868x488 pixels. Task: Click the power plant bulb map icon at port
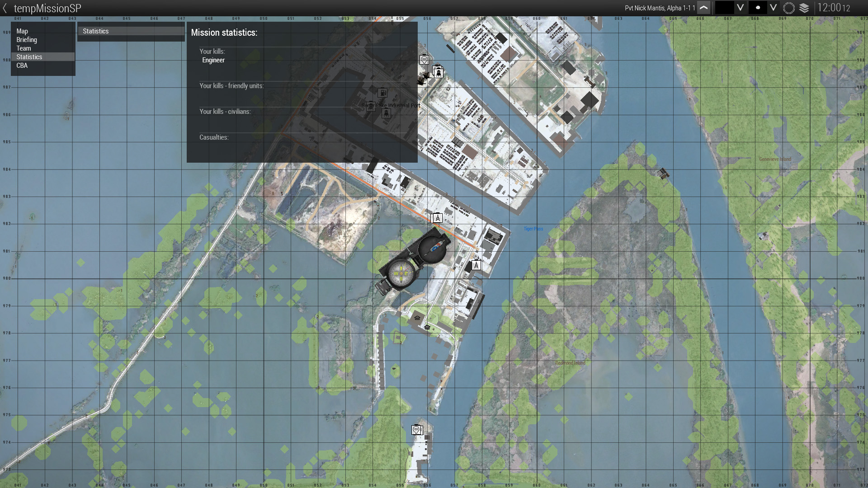(x=424, y=60)
